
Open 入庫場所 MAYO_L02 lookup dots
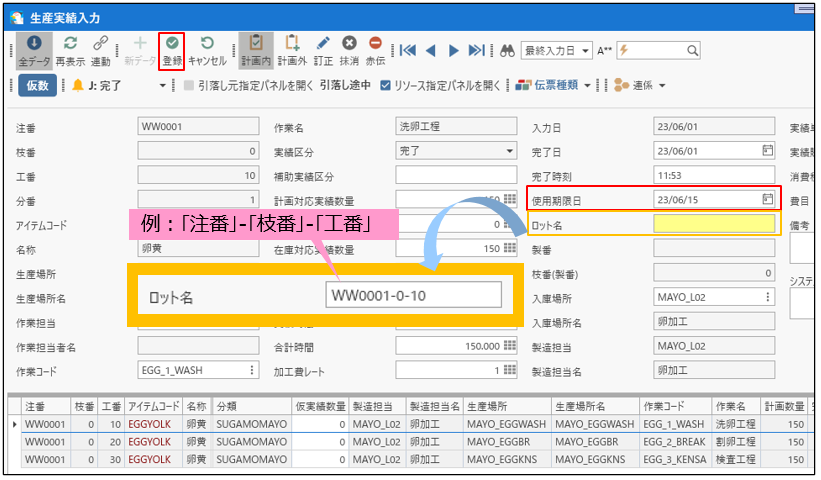pos(768,297)
